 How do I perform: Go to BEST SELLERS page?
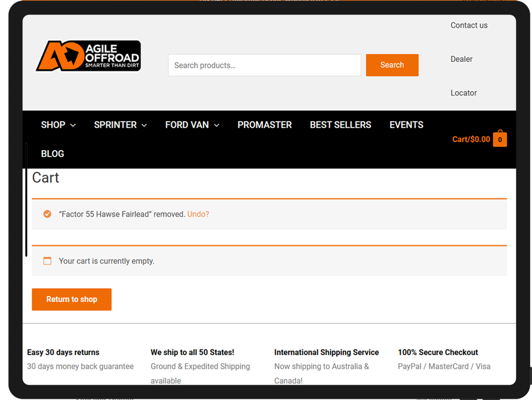pos(340,125)
